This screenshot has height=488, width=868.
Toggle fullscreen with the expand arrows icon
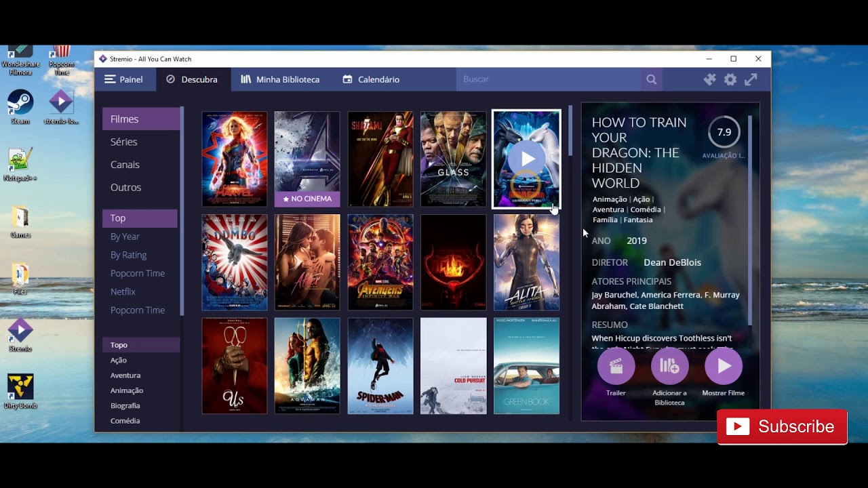(x=751, y=79)
